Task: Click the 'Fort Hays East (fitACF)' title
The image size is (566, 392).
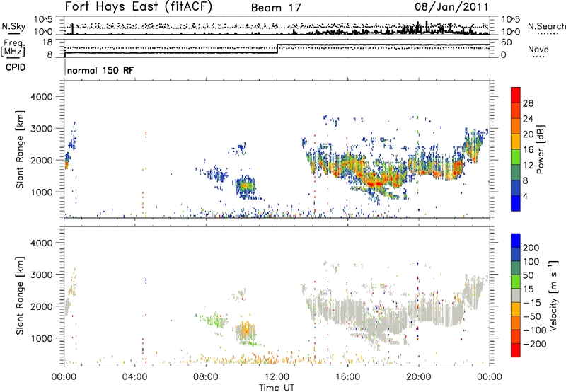Action: (x=138, y=7)
